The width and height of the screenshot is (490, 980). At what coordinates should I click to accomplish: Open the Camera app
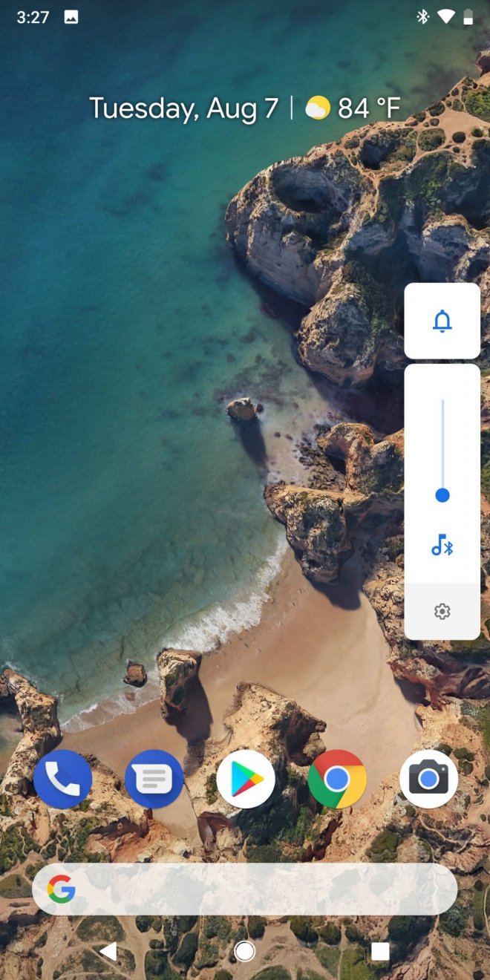coord(428,779)
